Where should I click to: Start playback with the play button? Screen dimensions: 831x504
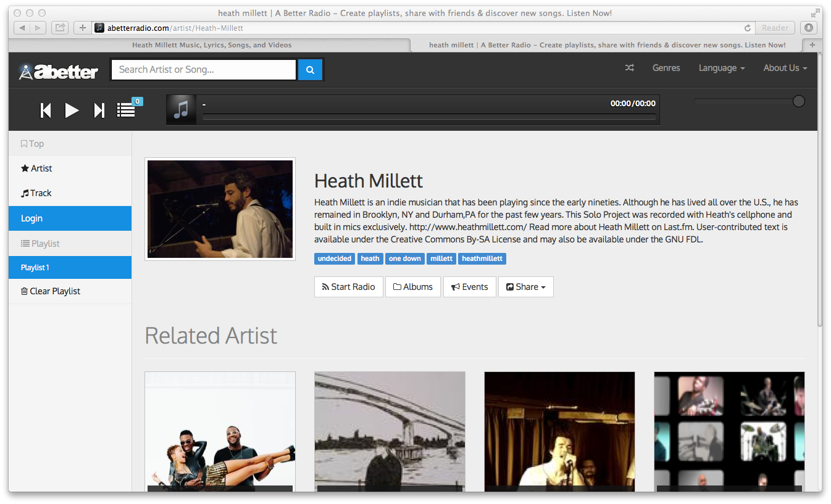tap(72, 110)
